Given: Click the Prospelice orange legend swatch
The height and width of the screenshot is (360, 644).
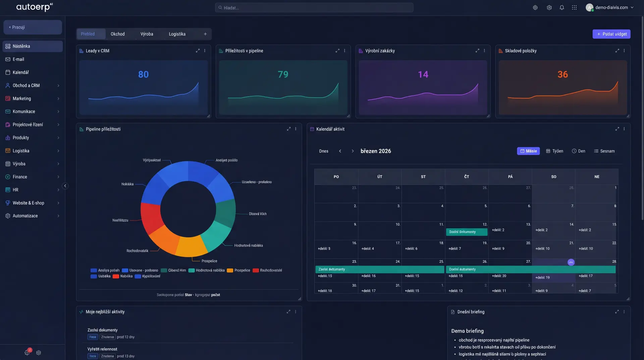Looking at the screenshot, I should pyautogui.click(x=230, y=270).
